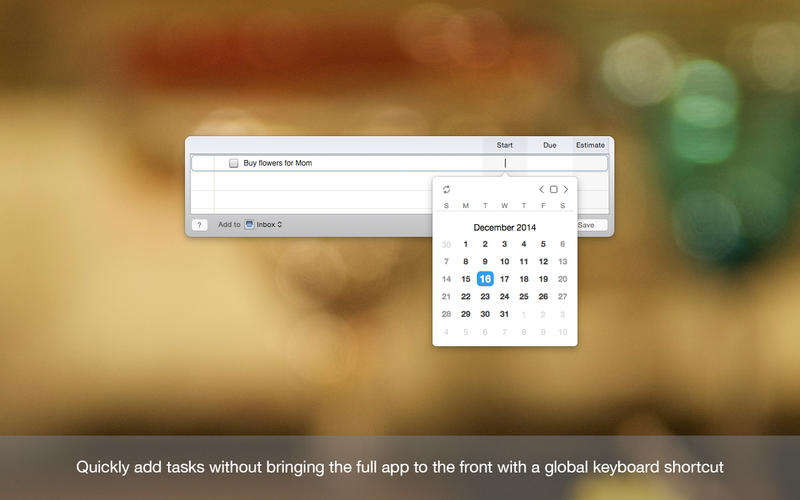800x500 pixels.
Task: Click the Estimate column header
Action: coord(590,145)
